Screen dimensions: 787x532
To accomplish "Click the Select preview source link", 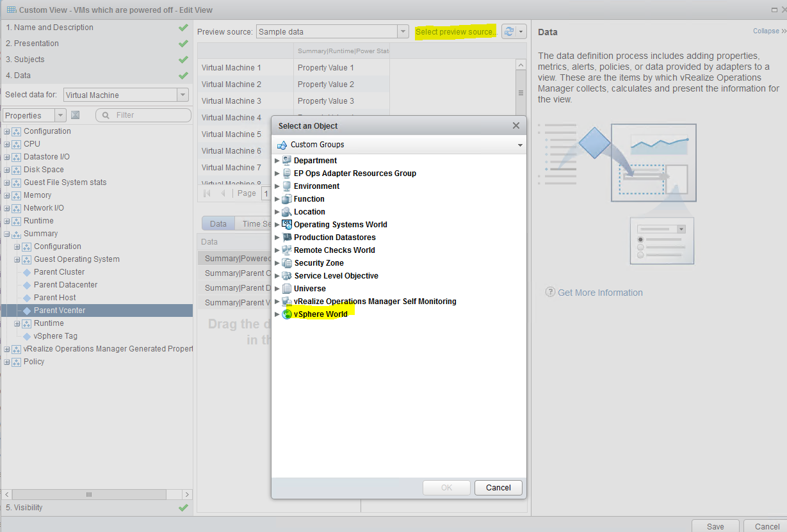I will 455,32.
